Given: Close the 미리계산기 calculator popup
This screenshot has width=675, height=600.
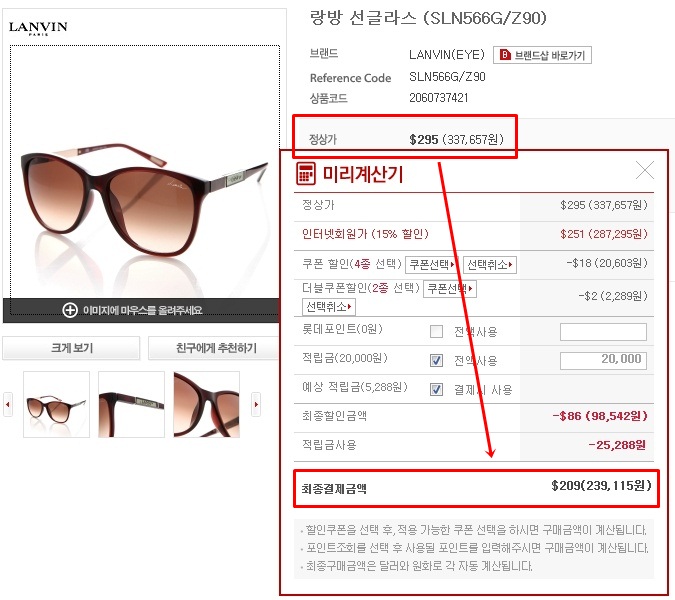Looking at the screenshot, I should [644, 170].
